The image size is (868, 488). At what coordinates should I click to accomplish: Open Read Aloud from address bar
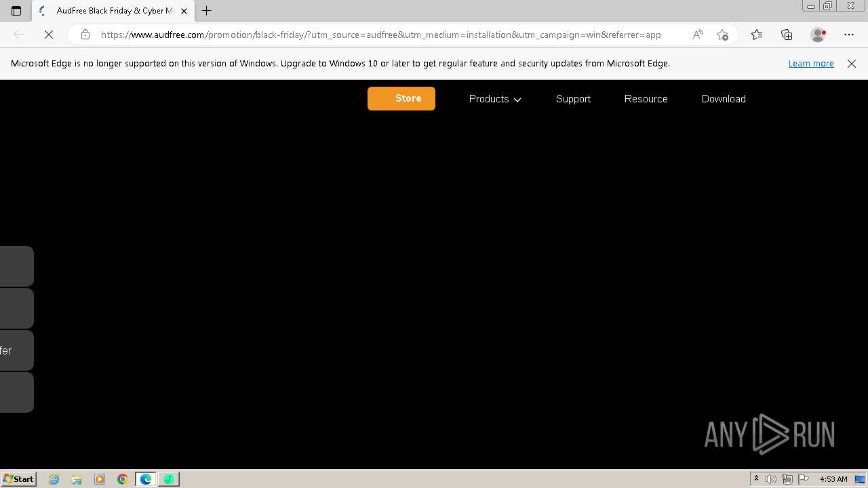click(x=698, y=35)
